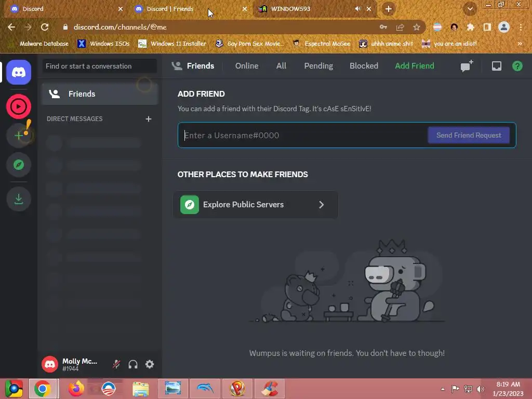Open Windows Start button

(14, 389)
